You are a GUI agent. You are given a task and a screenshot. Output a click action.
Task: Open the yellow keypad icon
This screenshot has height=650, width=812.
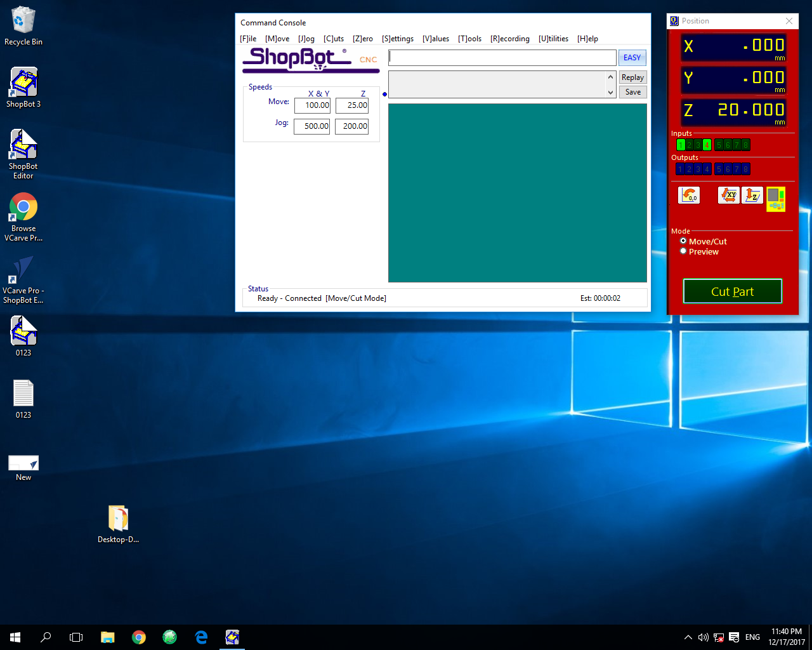click(x=775, y=199)
